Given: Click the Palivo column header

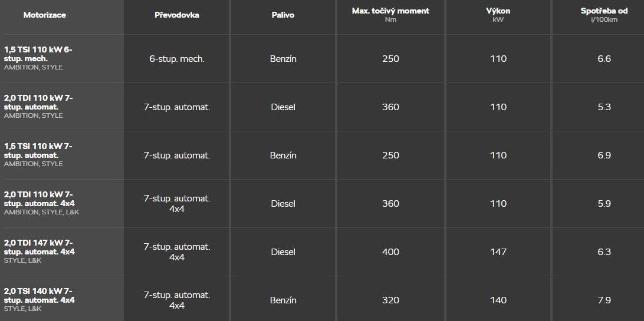Looking at the screenshot, I should [x=283, y=15].
